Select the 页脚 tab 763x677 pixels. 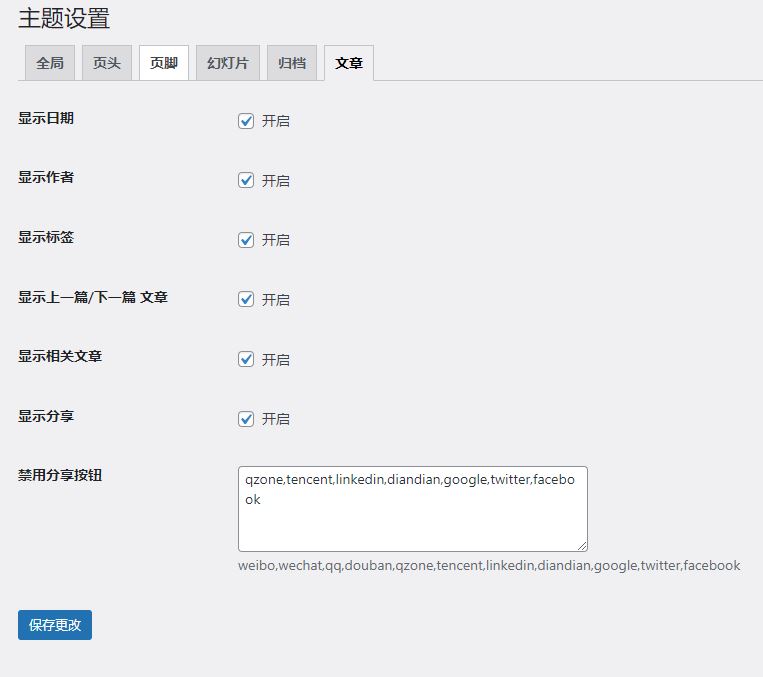click(164, 63)
